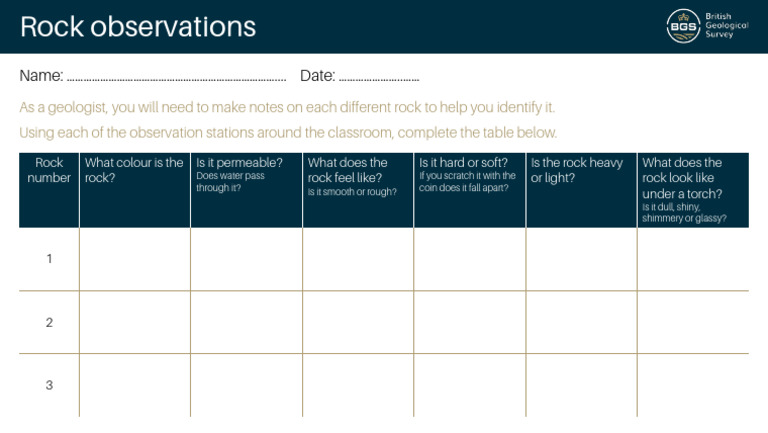
Task: Click 'rock look like under a torch?' header
Action: click(693, 190)
